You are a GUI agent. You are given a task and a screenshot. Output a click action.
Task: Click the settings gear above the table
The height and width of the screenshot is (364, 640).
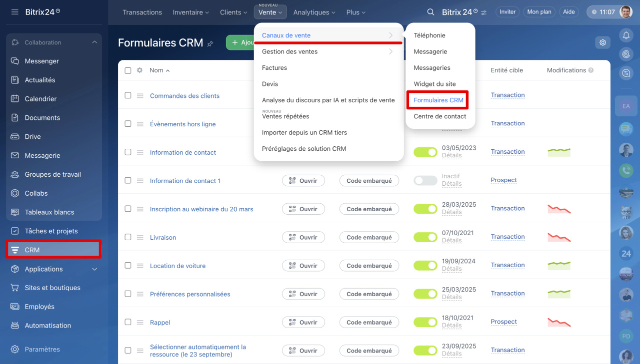point(602,43)
